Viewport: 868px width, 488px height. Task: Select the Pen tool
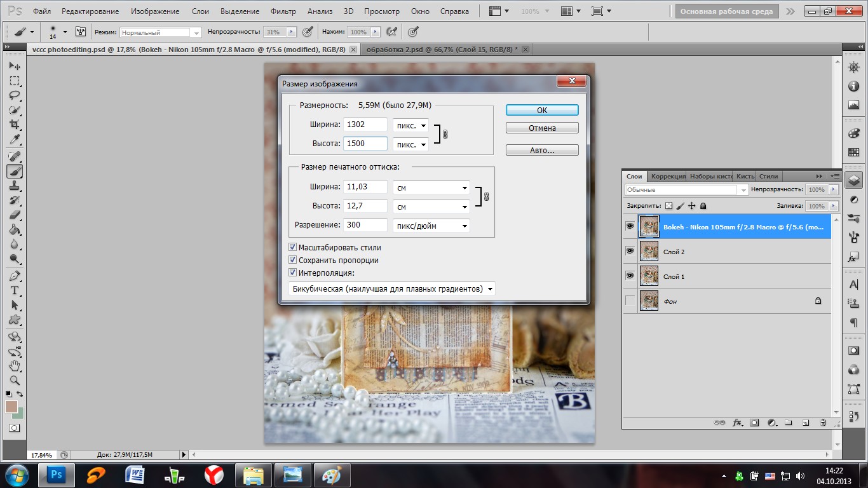coord(15,276)
